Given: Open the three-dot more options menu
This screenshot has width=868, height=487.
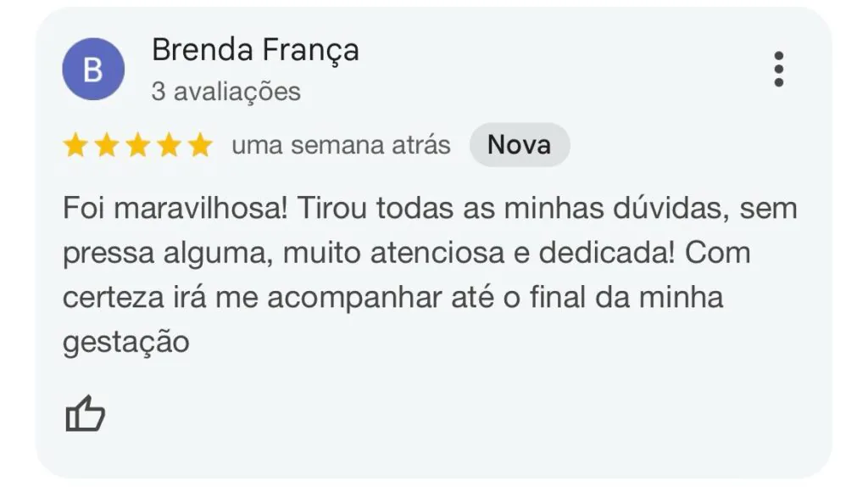Looking at the screenshot, I should [x=779, y=70].
